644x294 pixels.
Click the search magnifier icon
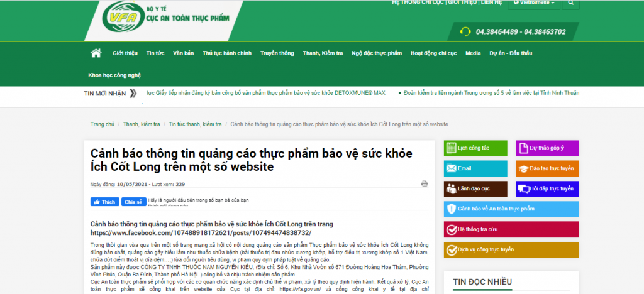click(x=571, y=3)
